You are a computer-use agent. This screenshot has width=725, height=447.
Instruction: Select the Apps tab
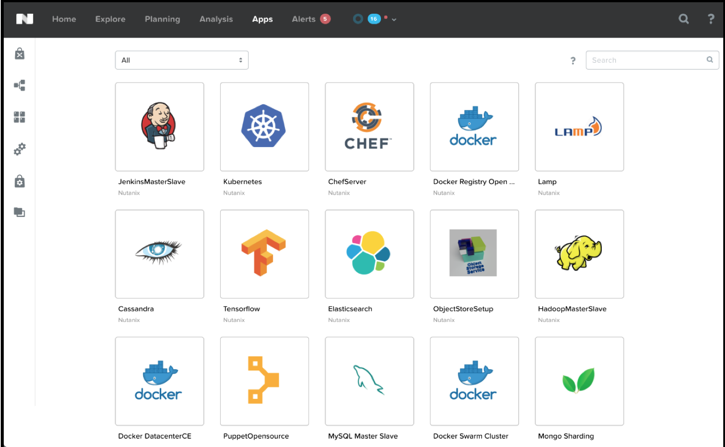(262, 19)
